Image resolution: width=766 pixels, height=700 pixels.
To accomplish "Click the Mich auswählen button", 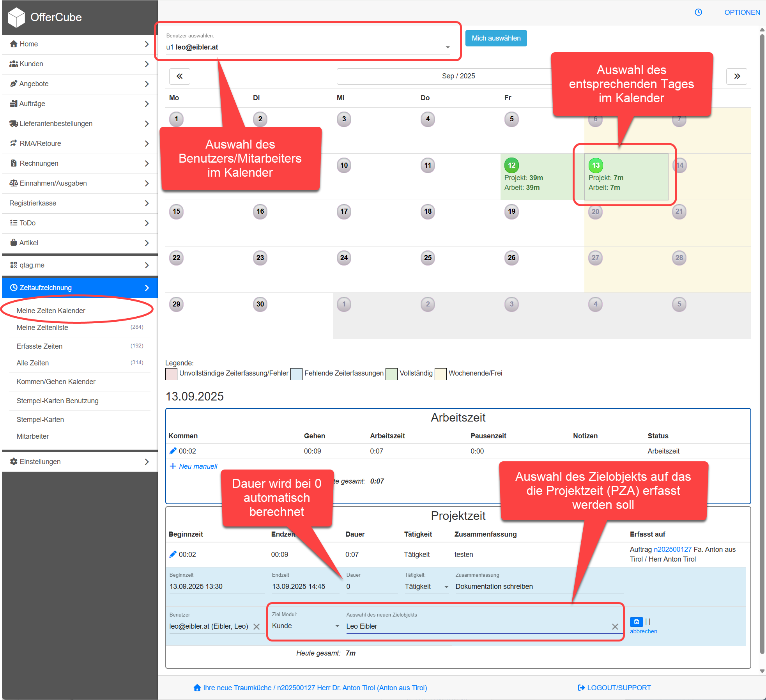I will [495, 38].
